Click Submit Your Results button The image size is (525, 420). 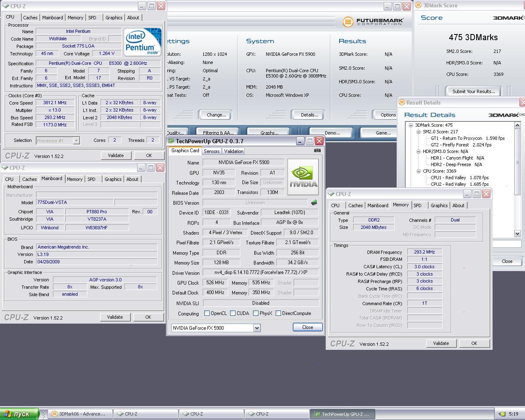coord(474,91)
